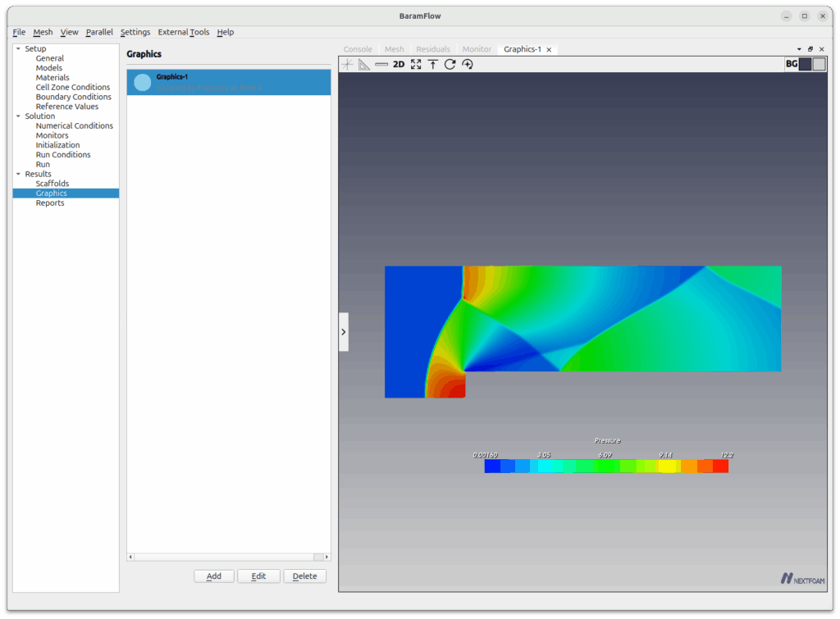Float the dock panel with restore icon
Image resolution: width=840 pixels, height=619 pixels.
coord(810,49)
